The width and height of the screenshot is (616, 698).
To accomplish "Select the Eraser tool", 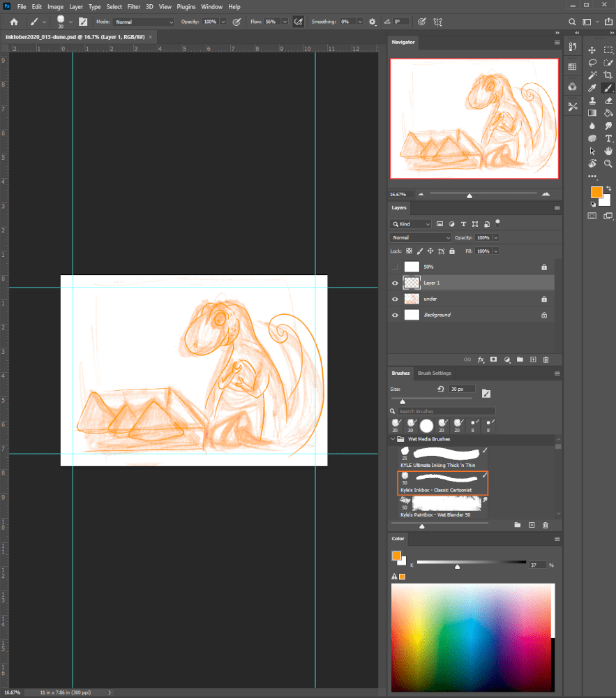I will coord(608,100).
